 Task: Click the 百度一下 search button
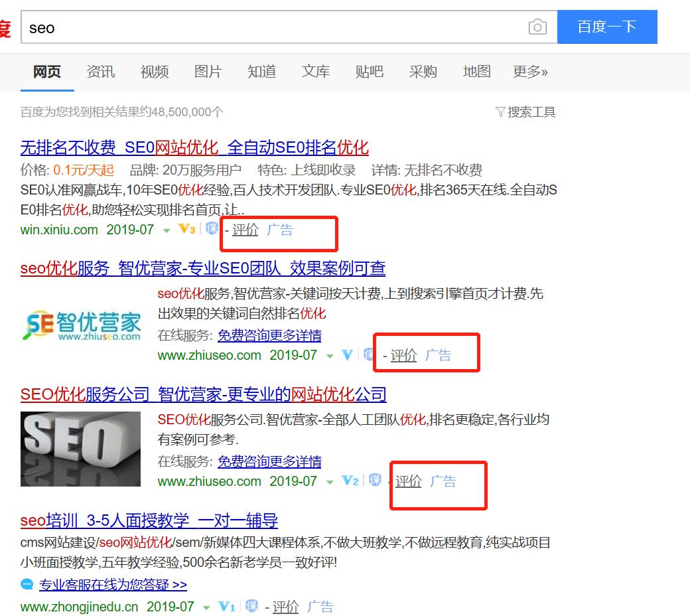click(x=606, y=27)
